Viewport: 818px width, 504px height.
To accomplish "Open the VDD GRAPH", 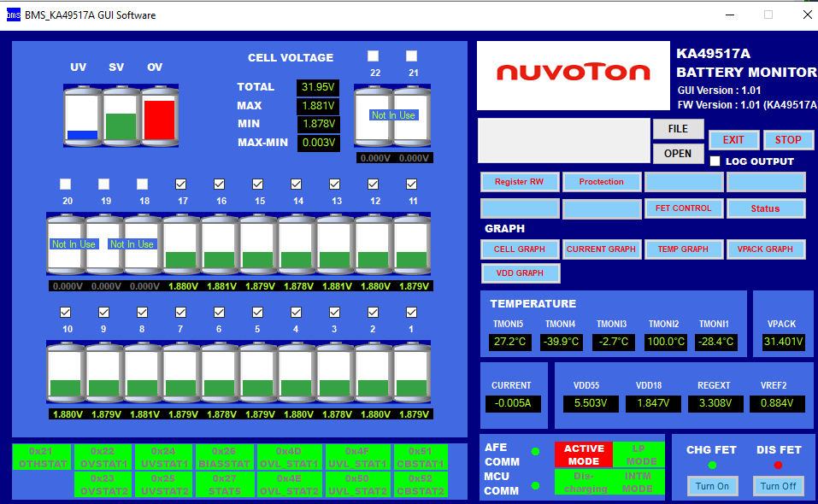I will (521, 273).
